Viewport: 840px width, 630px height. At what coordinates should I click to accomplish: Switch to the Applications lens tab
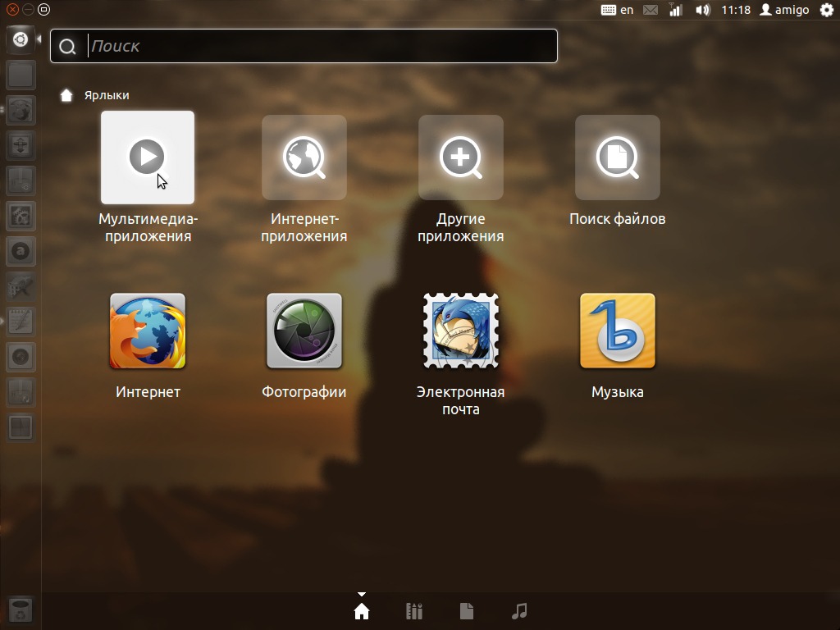(x=414, y=610)
